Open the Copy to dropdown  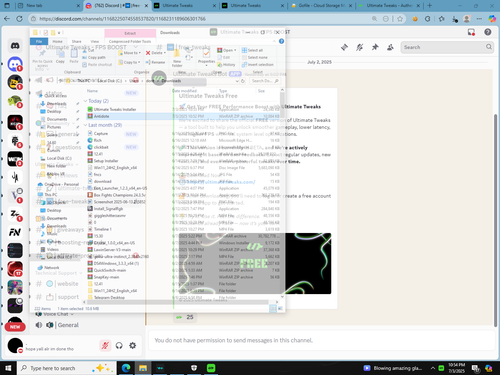(129, 62)
